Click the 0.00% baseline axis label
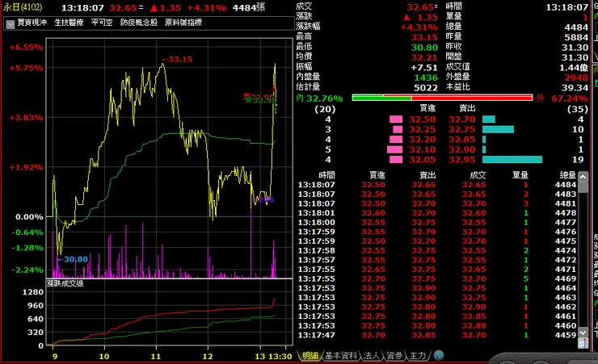The height and width of the screenshot is (364, 598). tap(29, 217)
